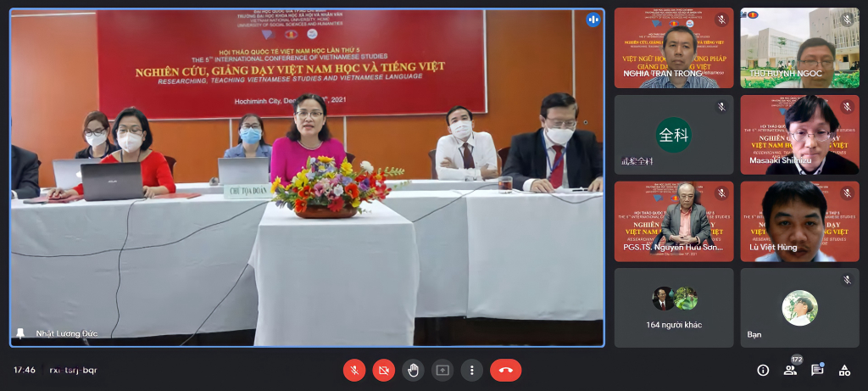Click the pin icon beside Nhật Lương Đức
This screenshot has width=868, height=391.
coord(20,333)
